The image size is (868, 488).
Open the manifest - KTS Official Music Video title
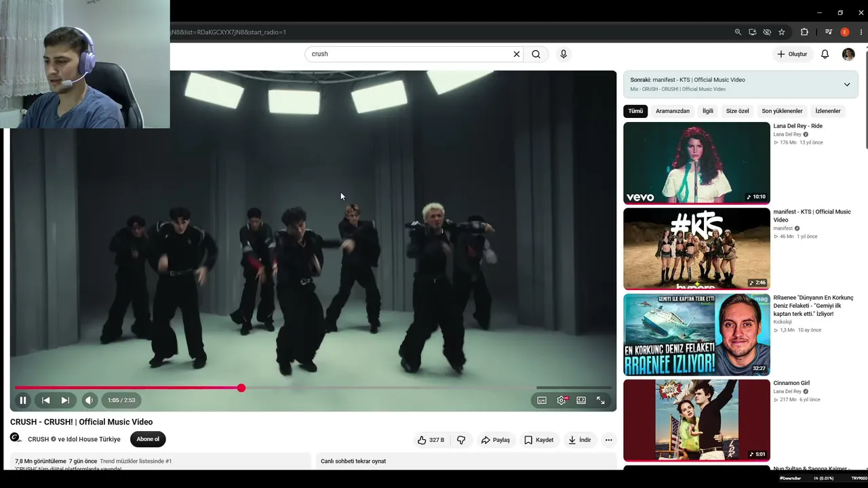click(x=812, y=216)
